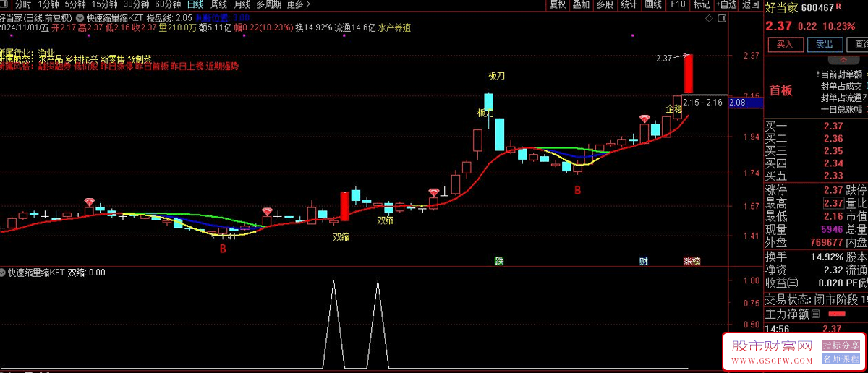Click the diamond icon above the chart
Viewport: 868px width, 373px height.
click(710, 17)
